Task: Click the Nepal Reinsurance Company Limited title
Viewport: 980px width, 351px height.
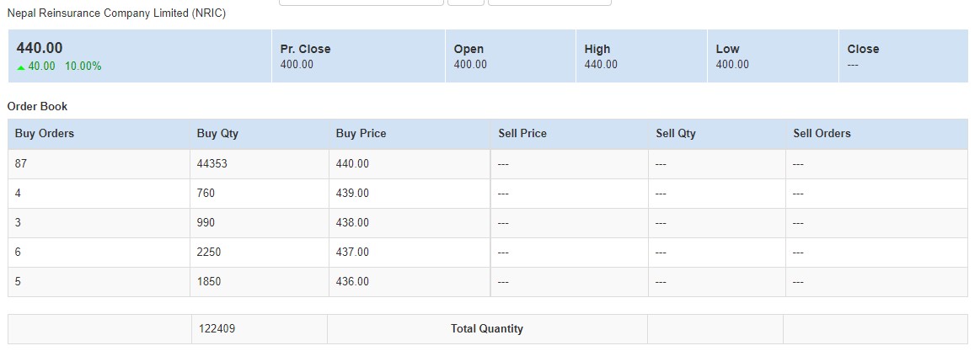Action: click(116, 13)
